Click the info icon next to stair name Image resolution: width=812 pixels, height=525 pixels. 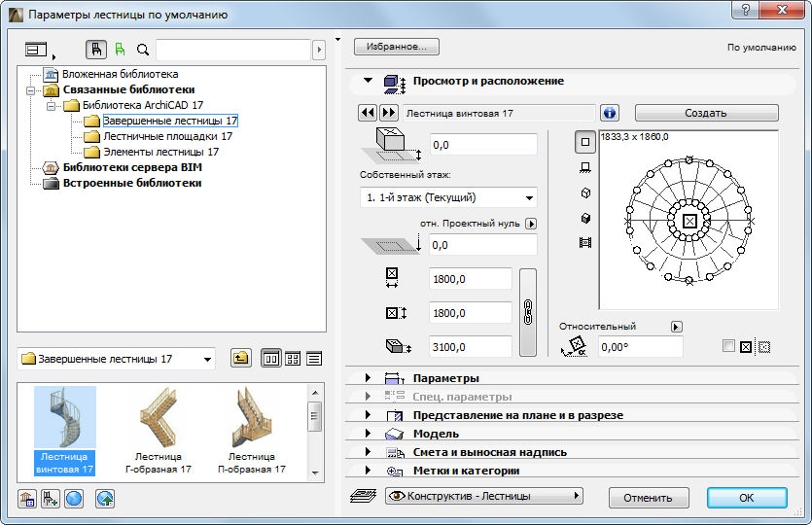(x=610, y=113)
